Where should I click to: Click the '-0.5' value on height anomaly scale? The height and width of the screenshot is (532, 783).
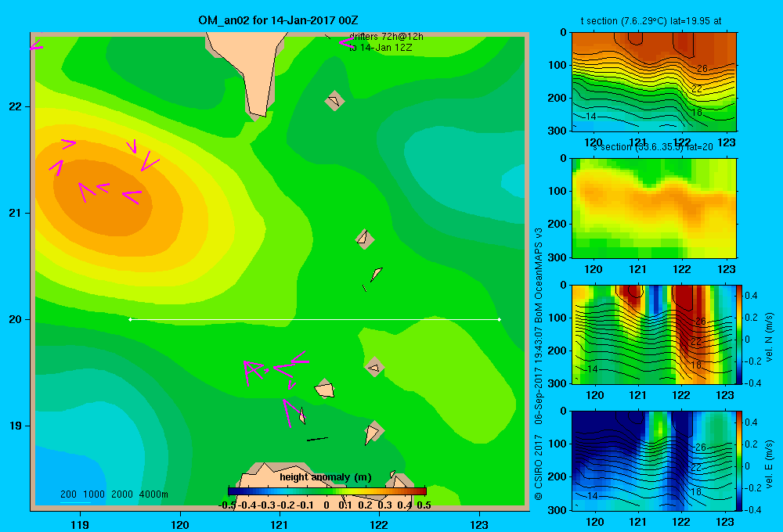(227, 505)
